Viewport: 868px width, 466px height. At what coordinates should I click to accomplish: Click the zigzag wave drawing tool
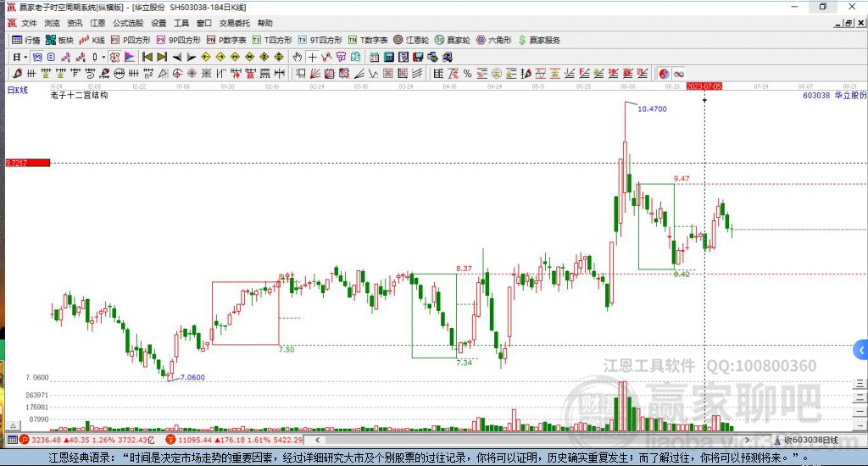(374, 73)
